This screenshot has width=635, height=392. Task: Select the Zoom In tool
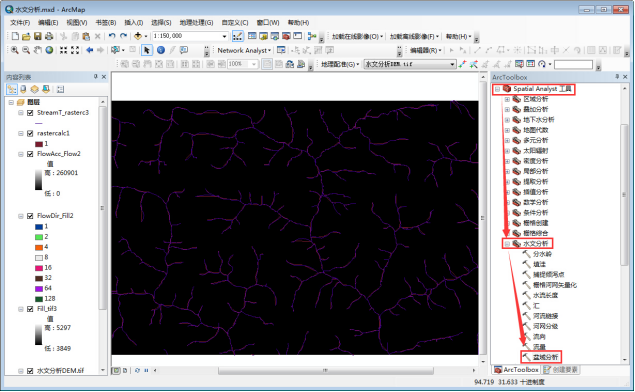coord(15,50)
